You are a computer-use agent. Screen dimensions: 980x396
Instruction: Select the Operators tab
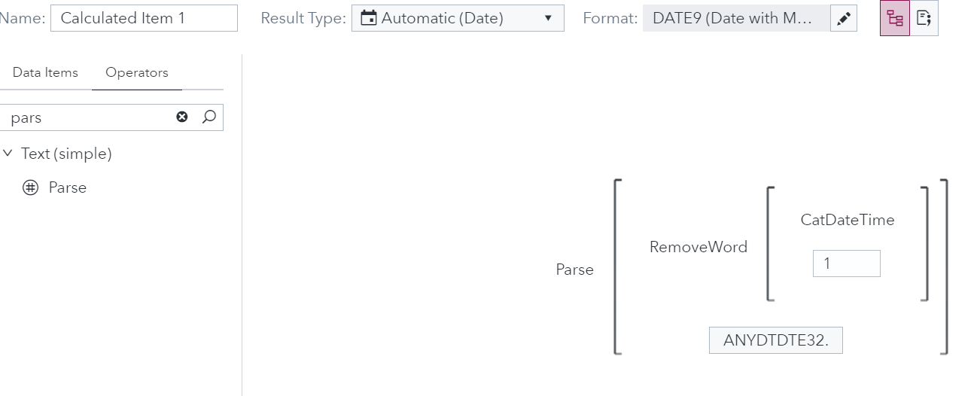(x=137, y=72)
